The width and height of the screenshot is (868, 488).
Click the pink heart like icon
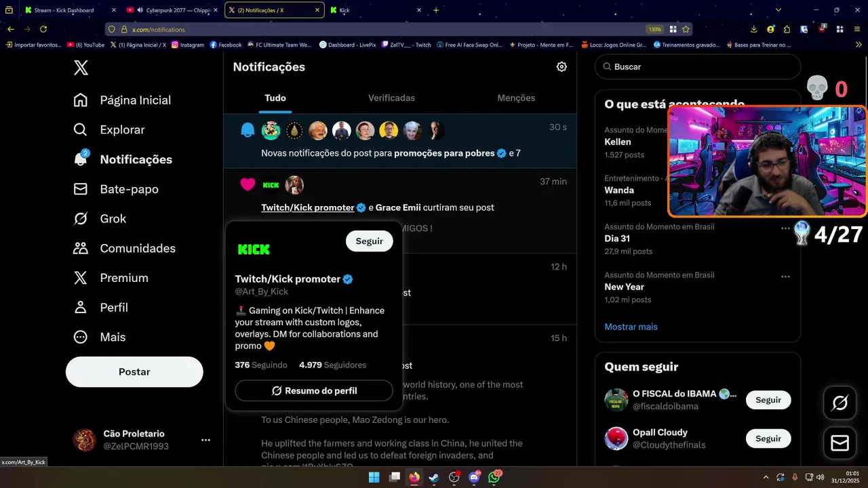coord(248,184)
